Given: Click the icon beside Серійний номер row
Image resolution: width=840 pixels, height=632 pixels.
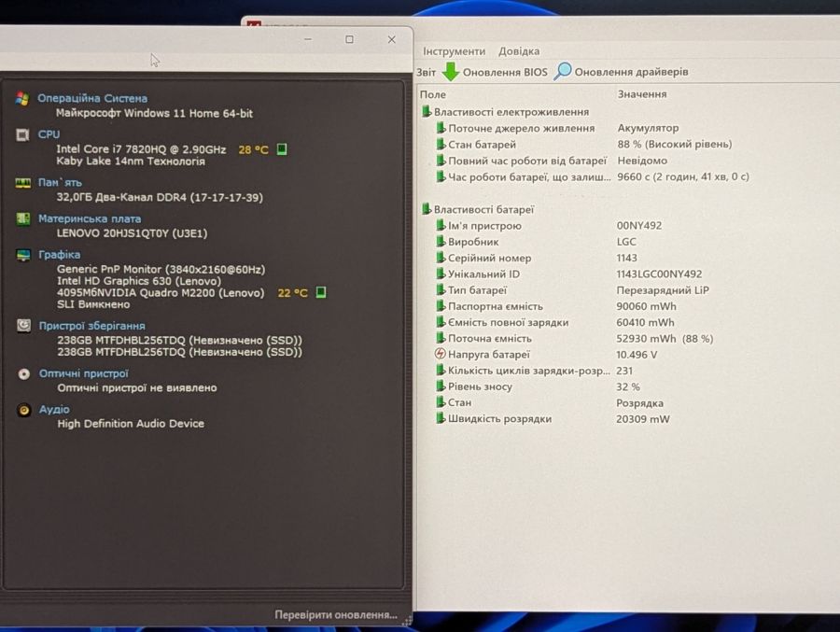Looking at the screenshot, I should pyautogui.click(x=441, y=258).
